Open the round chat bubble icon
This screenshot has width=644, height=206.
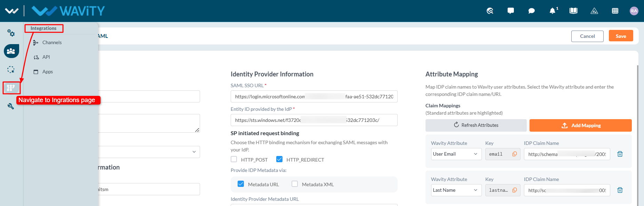click(x=531, y=11)
